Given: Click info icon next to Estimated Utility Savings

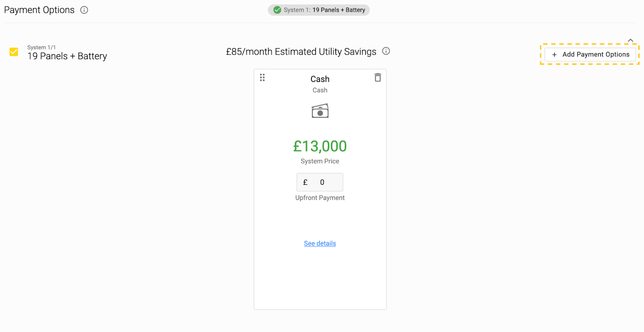Looking at the screenshot, I should pos(386,51).
